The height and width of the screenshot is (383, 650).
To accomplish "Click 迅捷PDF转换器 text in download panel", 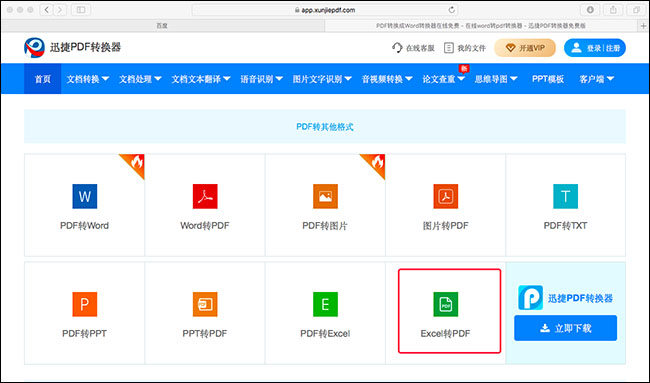I will pyautogui.click(x=580, y=298).
